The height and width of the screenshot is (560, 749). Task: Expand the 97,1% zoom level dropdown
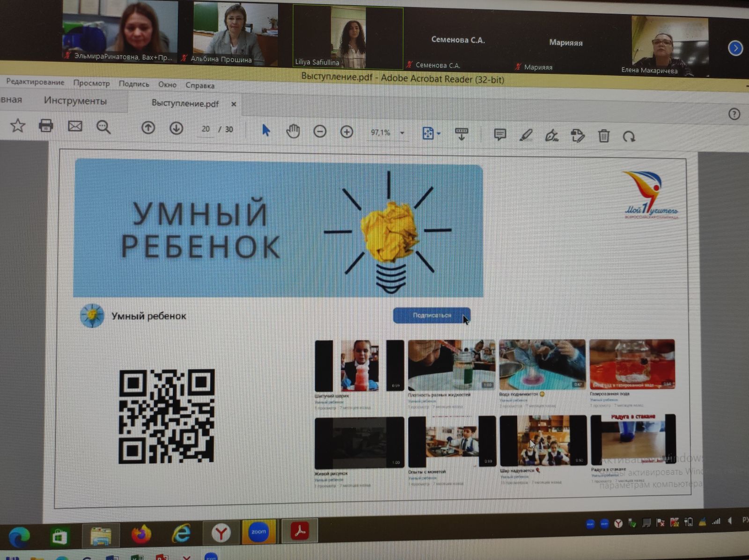coord(402,133)
